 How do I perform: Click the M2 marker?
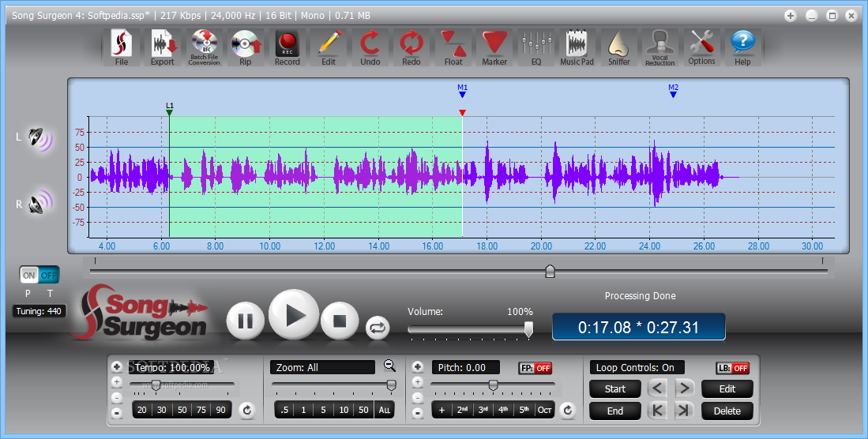(673, 91)
